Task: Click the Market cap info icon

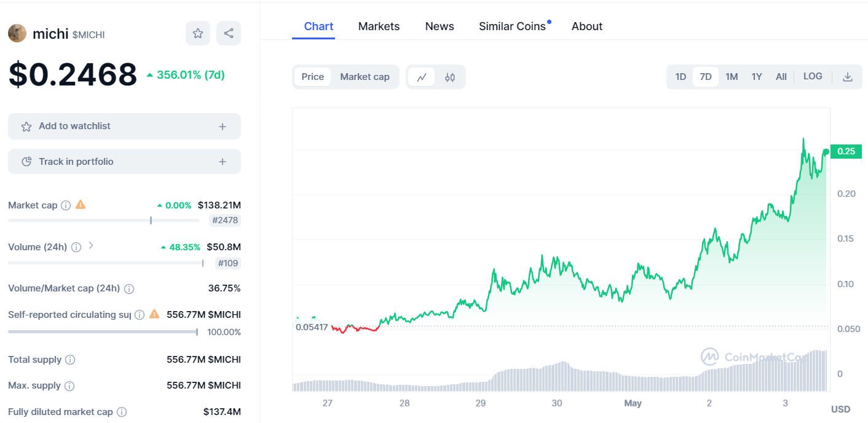Action: click(66, 205)
